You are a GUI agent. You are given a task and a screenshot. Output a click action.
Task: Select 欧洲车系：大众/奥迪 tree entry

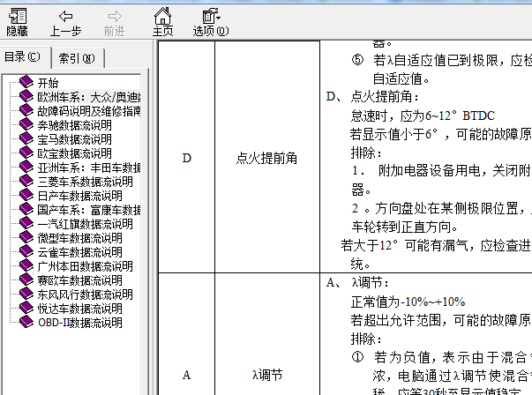(88, 97)
